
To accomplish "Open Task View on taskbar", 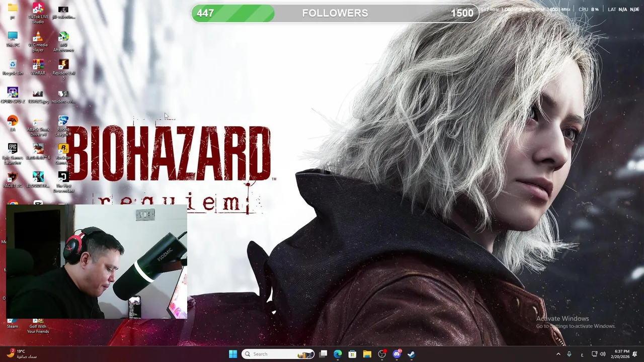I will pyautogui.click(x=324, y=354).
